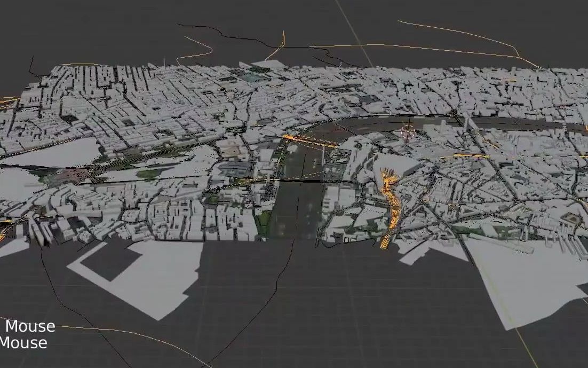Click the yellow-green axis line at top

(354, 32)
